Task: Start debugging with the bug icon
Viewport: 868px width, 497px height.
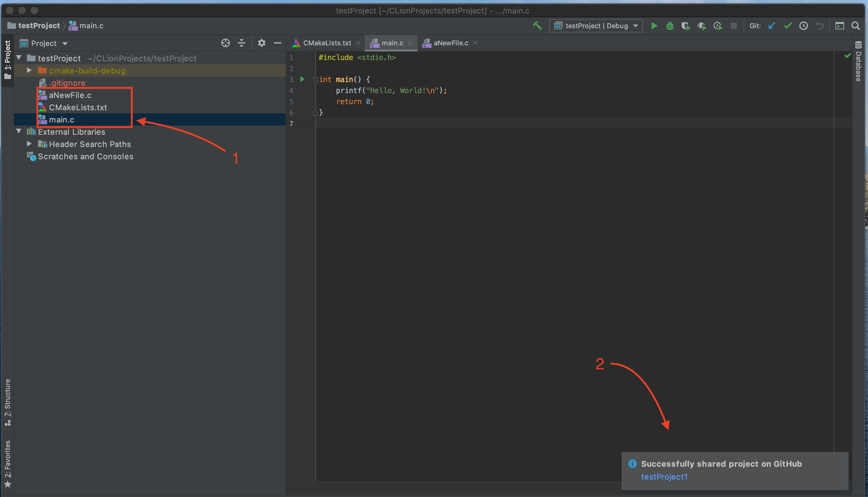Action: [x=670, y=26]
